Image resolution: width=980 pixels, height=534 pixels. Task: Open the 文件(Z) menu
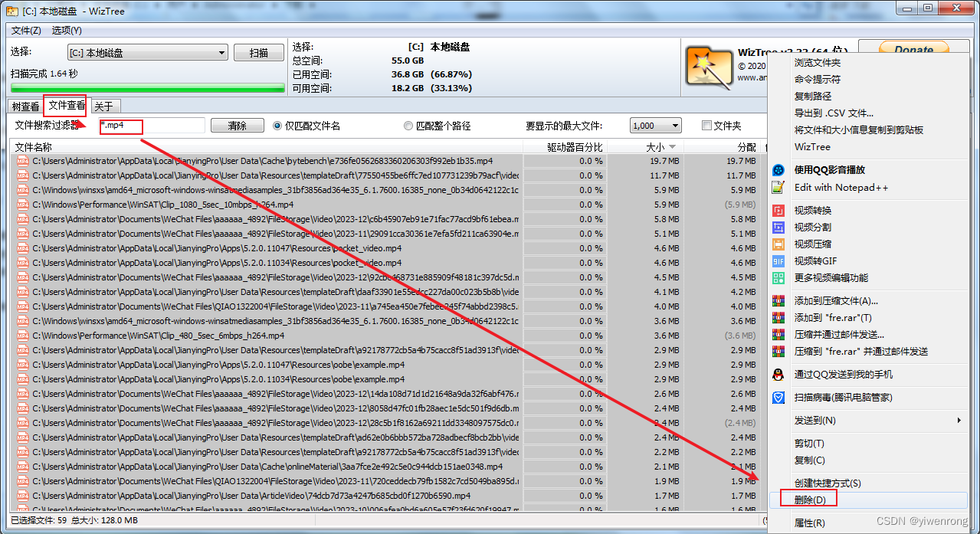[x=27, y=31]
